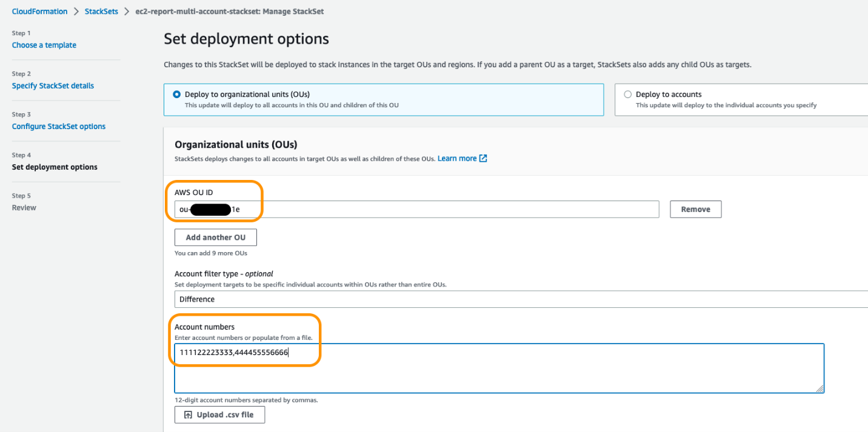Select Step 5 Review in the sidebar
This screenshot has width=868, height=432.
click(24, 207)
